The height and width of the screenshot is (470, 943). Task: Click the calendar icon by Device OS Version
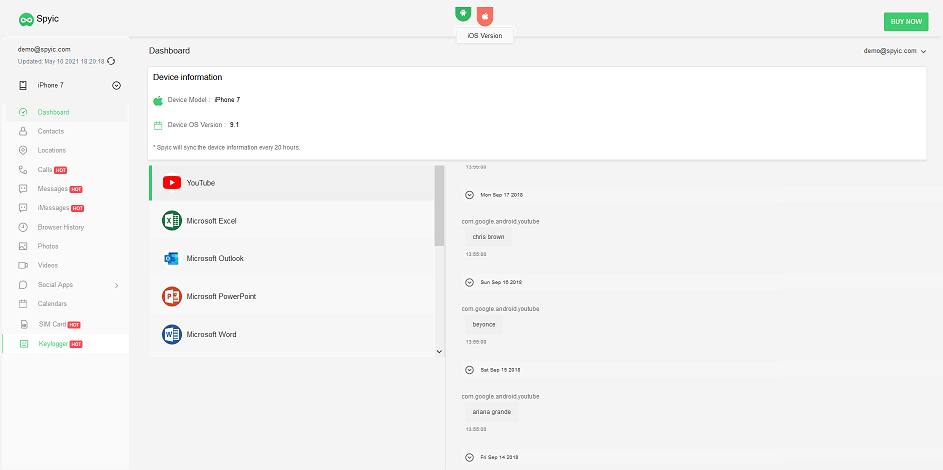pyautogui.click(x=158, y=126)
